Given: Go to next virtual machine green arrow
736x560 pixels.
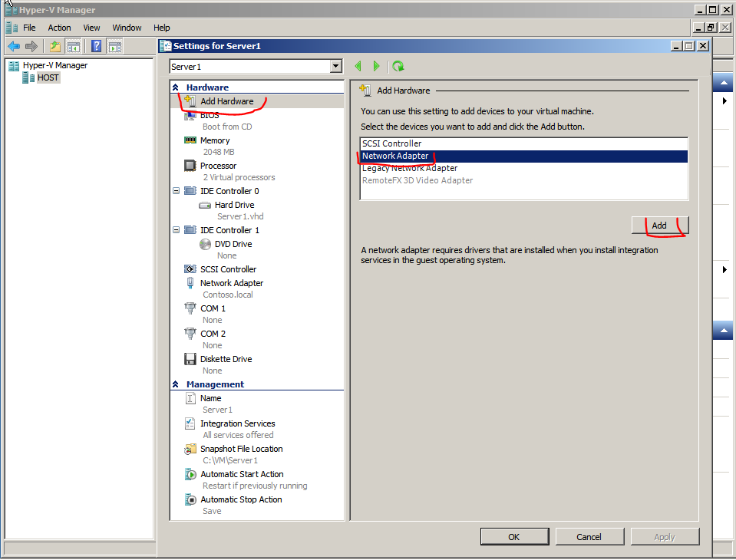Looking at the screenshot, I should pyautogui.click(x=377, y=66).
